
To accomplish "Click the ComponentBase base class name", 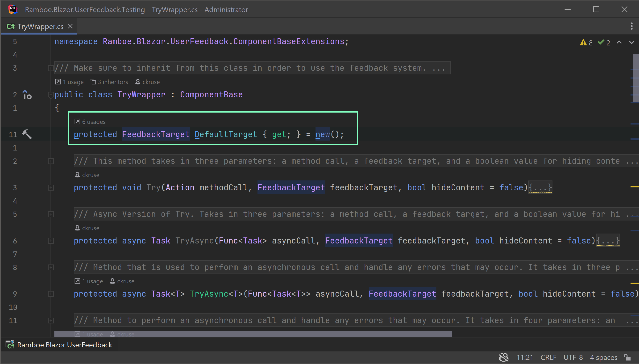I will [x=211, y=94].
